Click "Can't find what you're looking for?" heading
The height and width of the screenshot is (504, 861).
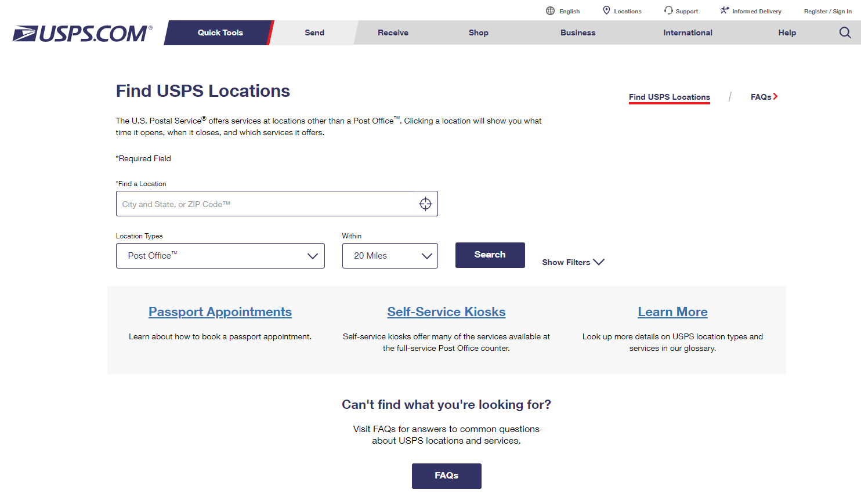coord(446,404)
